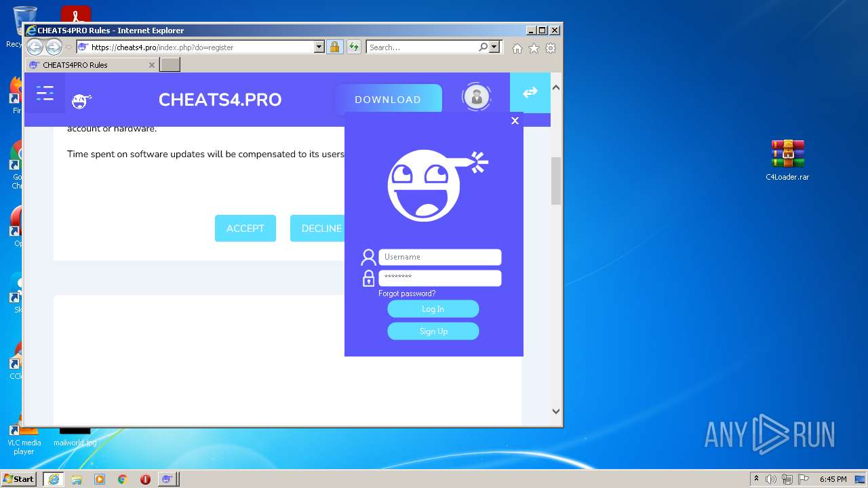
Task: Click the smiley logo beside the site title
Action: 81,101
